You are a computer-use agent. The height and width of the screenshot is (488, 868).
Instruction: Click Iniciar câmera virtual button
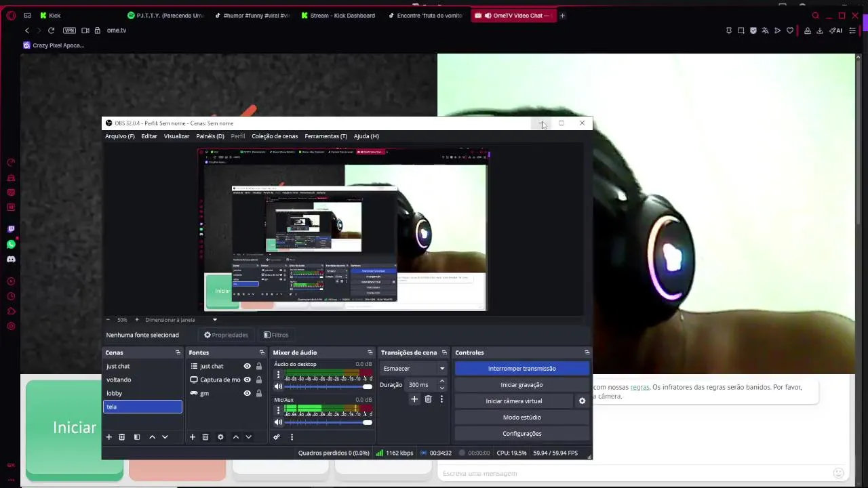pyautogui.click(x=514, y=401)
